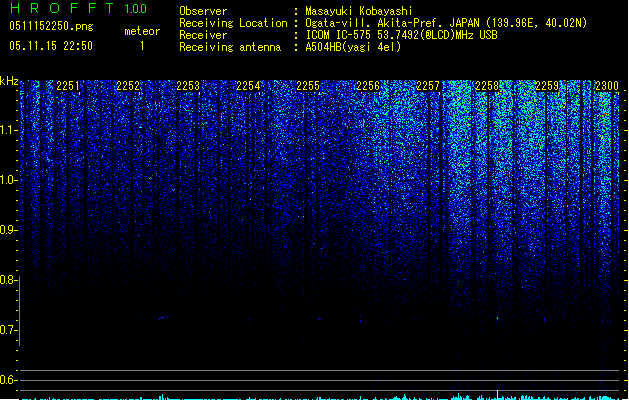Select the version number 1.0.0
Viewport: 629px width, 400px height.
click(x=136, y=9)
